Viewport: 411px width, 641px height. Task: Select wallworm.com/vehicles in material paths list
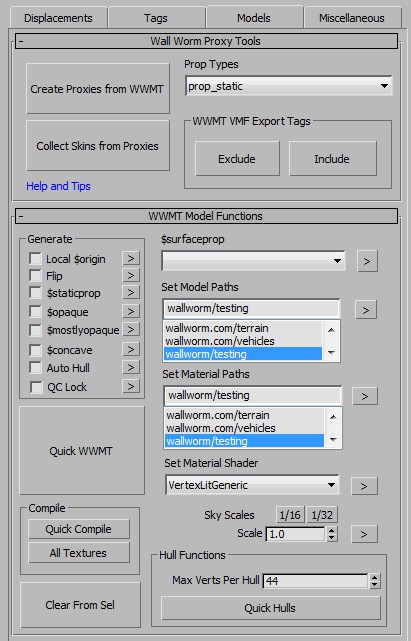244,428
